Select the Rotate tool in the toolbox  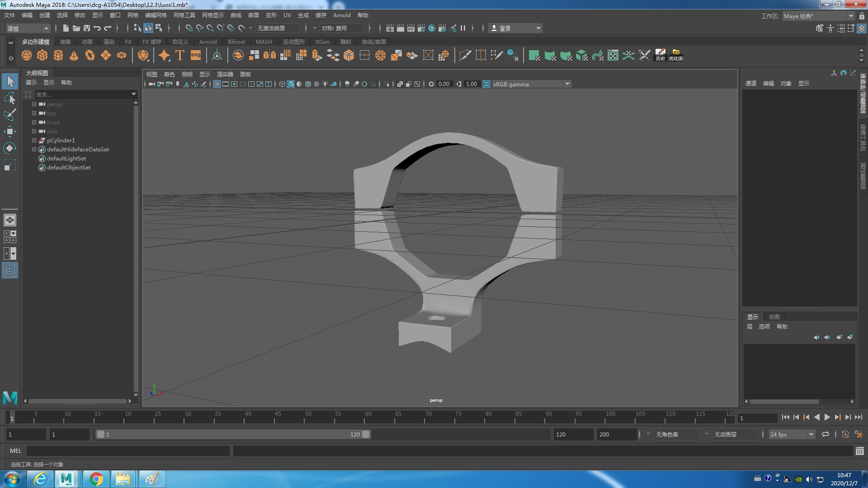10,148
